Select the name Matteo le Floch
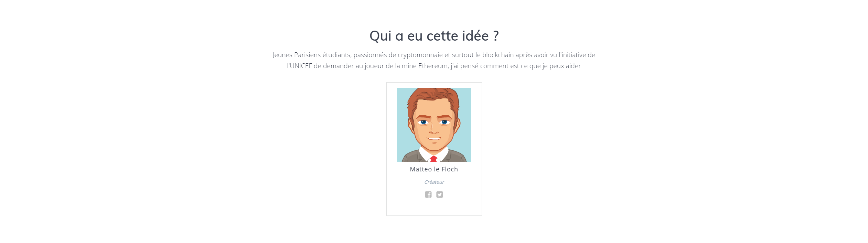The width and height of the screenshot is (868, 243). [434, 169]
